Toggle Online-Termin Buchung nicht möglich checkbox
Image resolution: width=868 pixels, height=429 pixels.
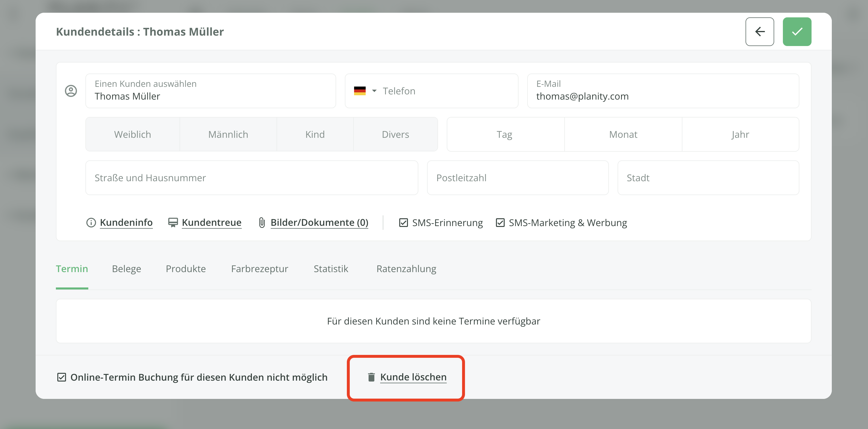(62, 377)
